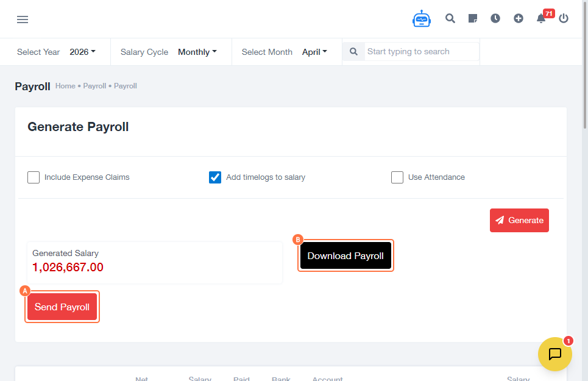Click the plus quick-add icon
The image size is (588, 381).
coord(519,18)
